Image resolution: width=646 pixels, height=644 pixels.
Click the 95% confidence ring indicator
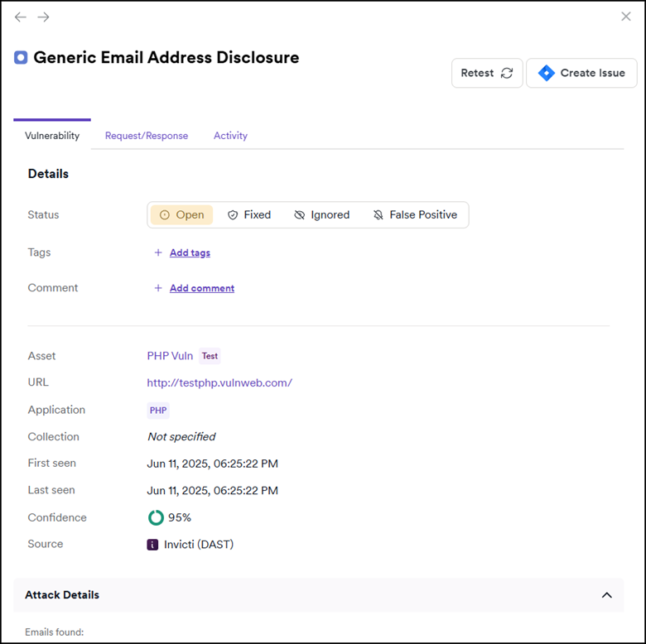(156, 517)
